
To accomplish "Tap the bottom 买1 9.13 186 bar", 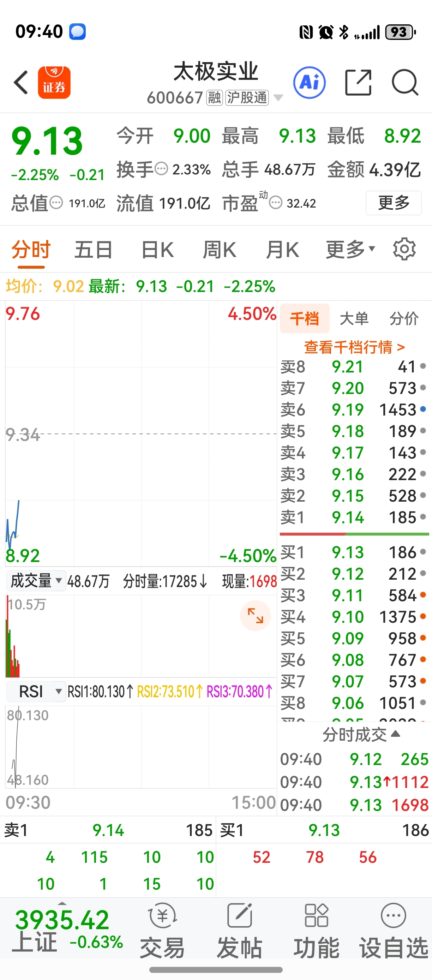I will pos(324,830).
